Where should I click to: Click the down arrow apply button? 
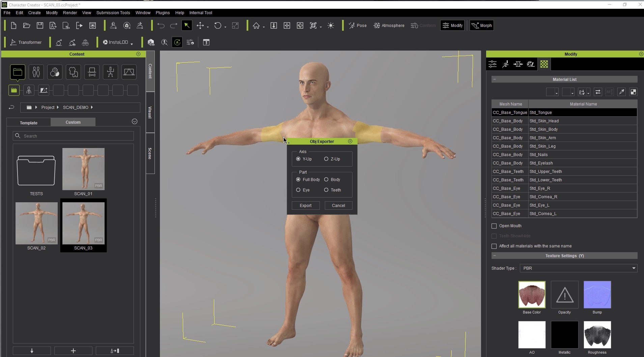(x=32, y=351)
